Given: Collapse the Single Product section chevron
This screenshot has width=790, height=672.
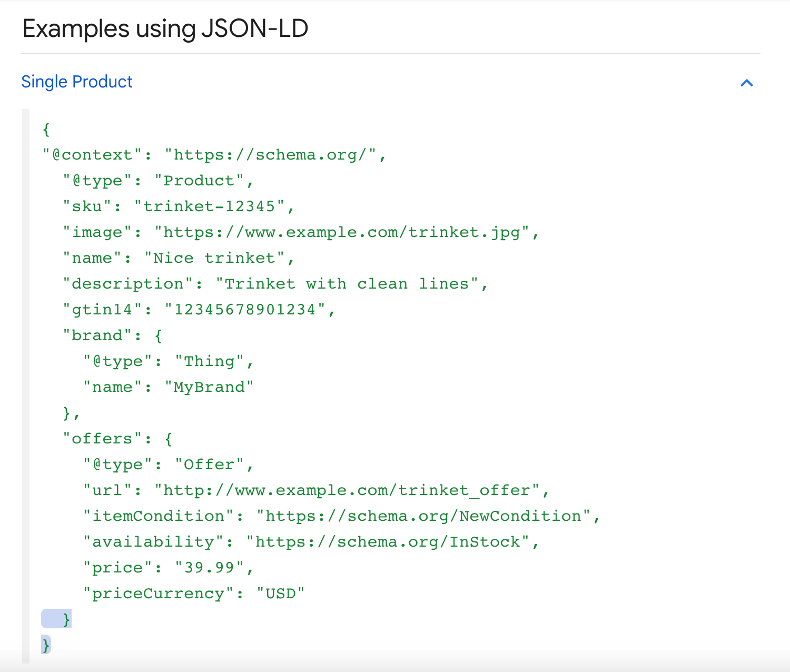Looking at the screenshot, I should [746, 83].
